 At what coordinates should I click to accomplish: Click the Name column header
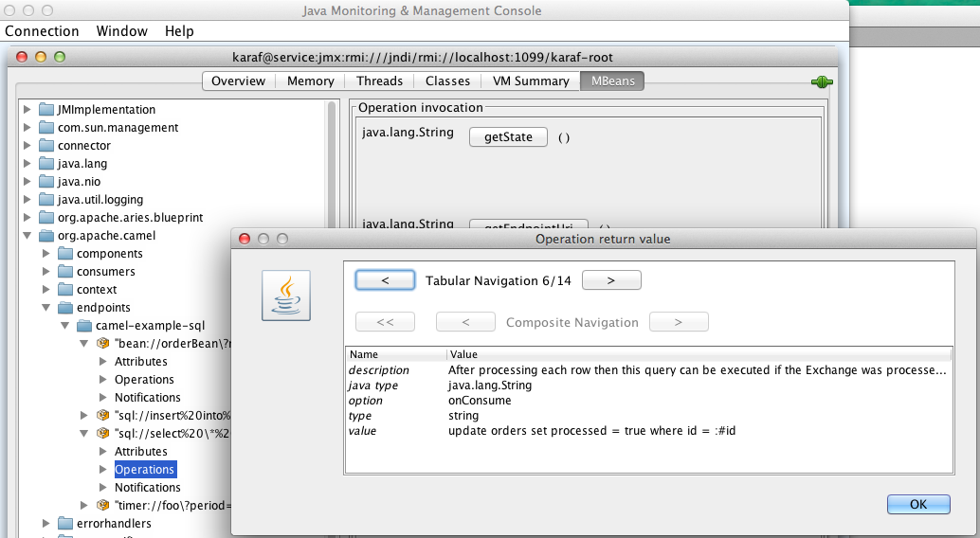[x=396, y=354]
